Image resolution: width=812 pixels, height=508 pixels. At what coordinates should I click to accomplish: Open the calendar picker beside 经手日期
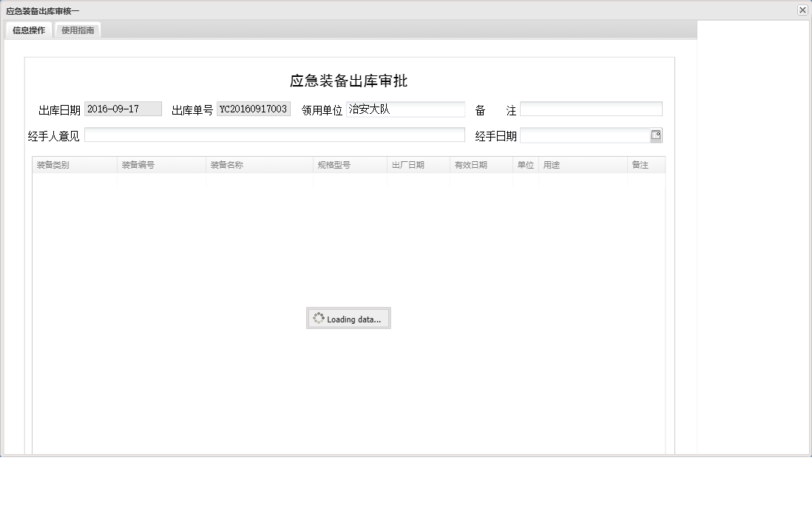(x=657, y=135)
